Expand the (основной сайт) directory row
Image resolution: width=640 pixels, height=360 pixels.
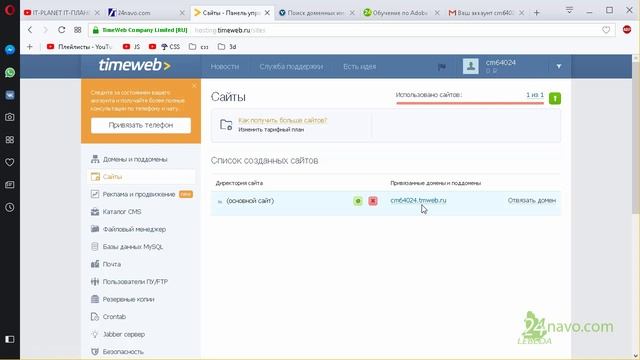tap(220, 201)
